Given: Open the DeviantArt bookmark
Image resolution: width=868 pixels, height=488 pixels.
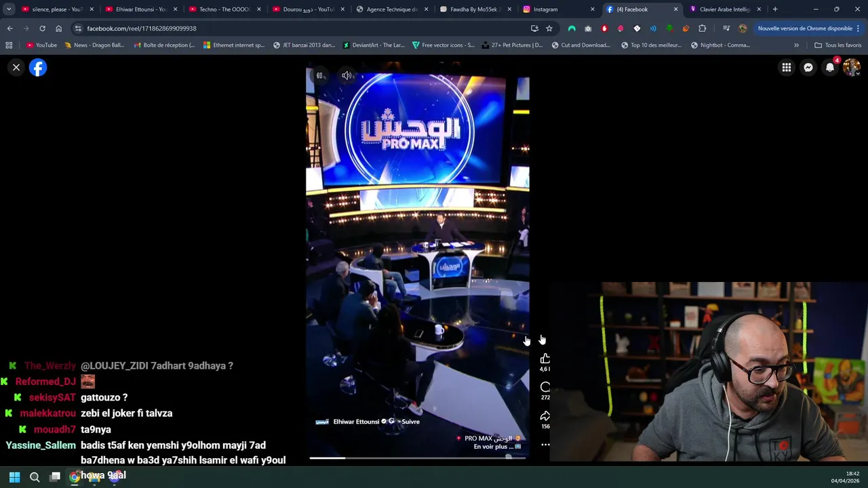Looking at the screenshot, I should pos(374,45).
